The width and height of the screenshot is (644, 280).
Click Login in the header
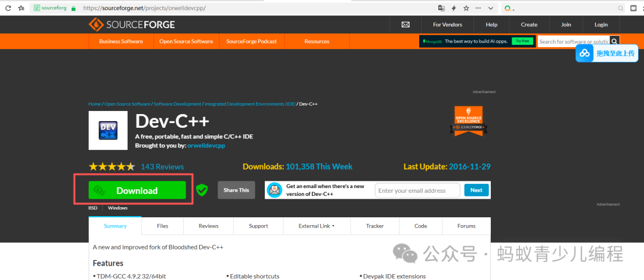(x=601, y=24)
